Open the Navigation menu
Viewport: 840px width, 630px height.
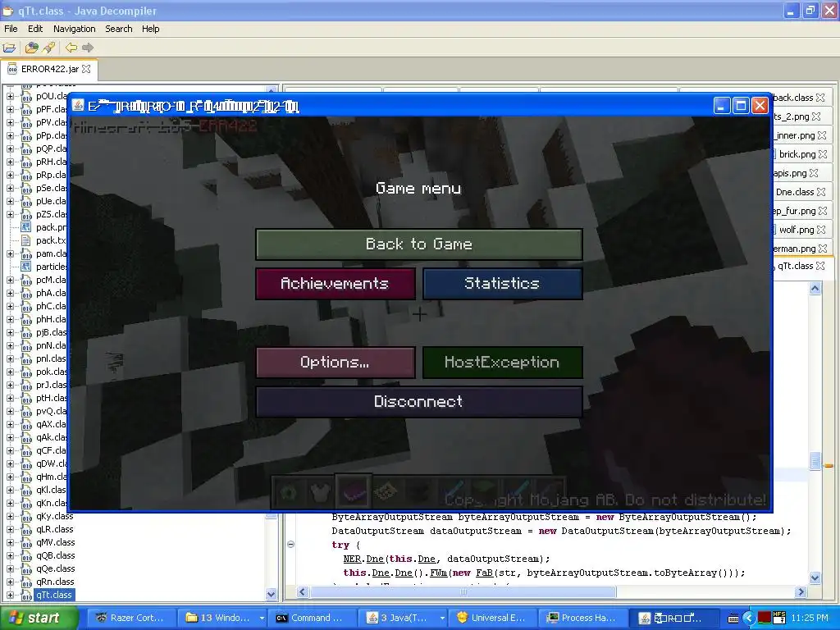pyautogui.click(x=75, y=29)
